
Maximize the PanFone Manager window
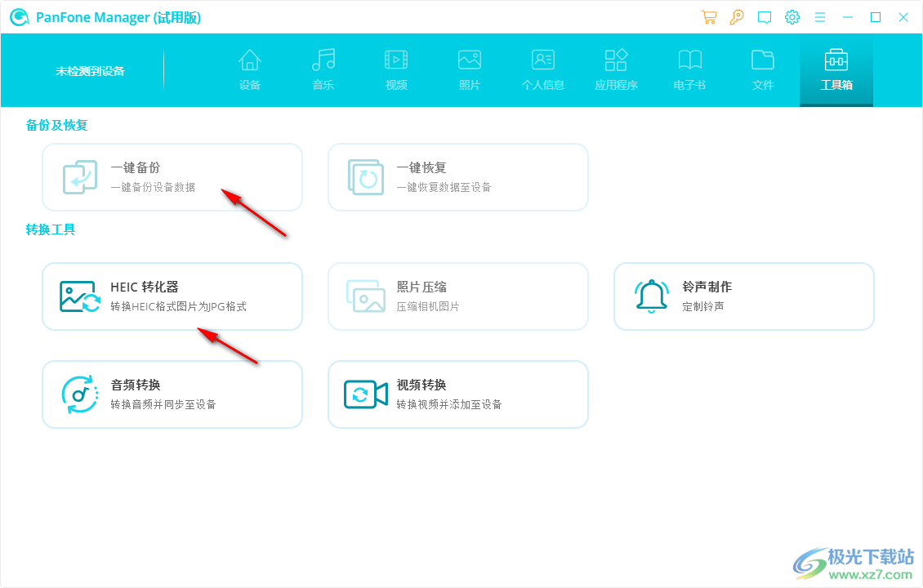tap(876, 18)
